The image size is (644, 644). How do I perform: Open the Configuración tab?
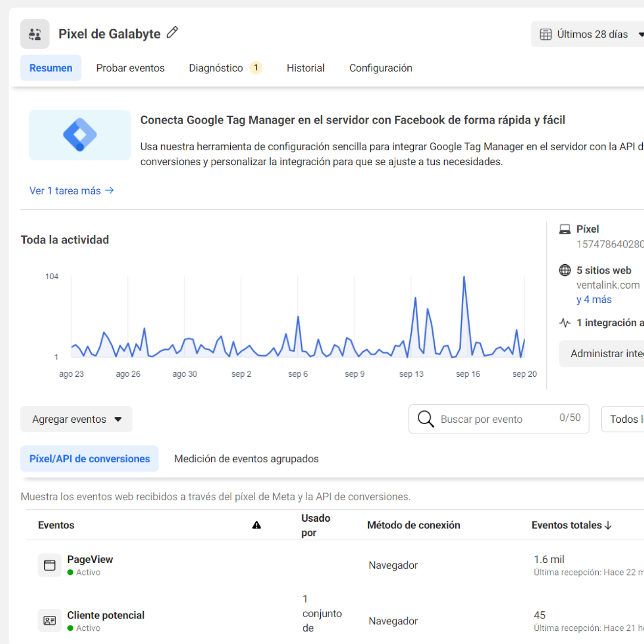pos(380,68)
